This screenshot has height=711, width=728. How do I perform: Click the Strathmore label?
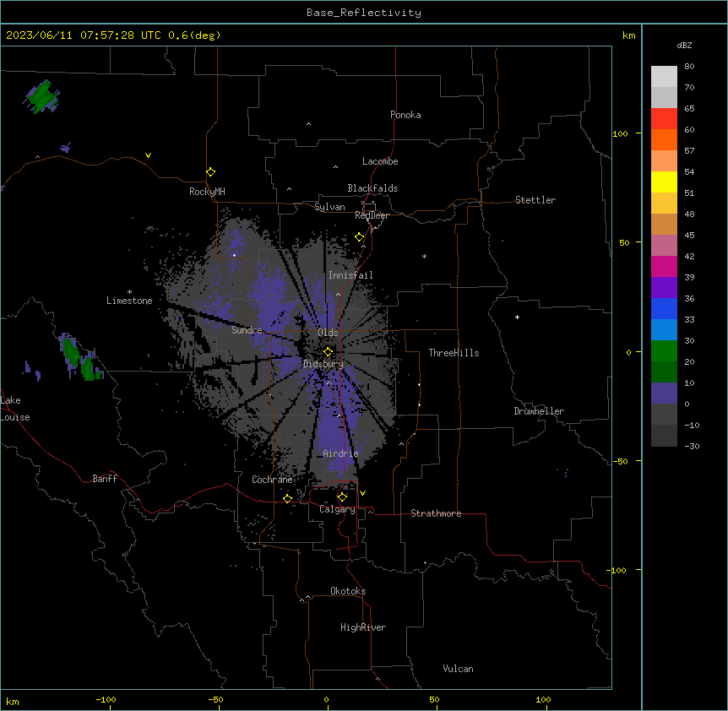[x=436, y=513]
